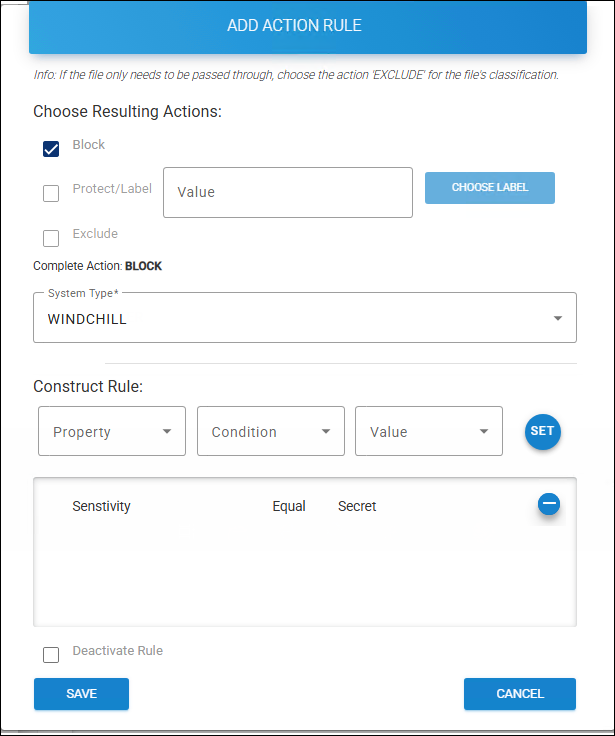615x736 pixels.
Task: Expand the Value dropdown in Construct Rule
Action: coord(428,432)
